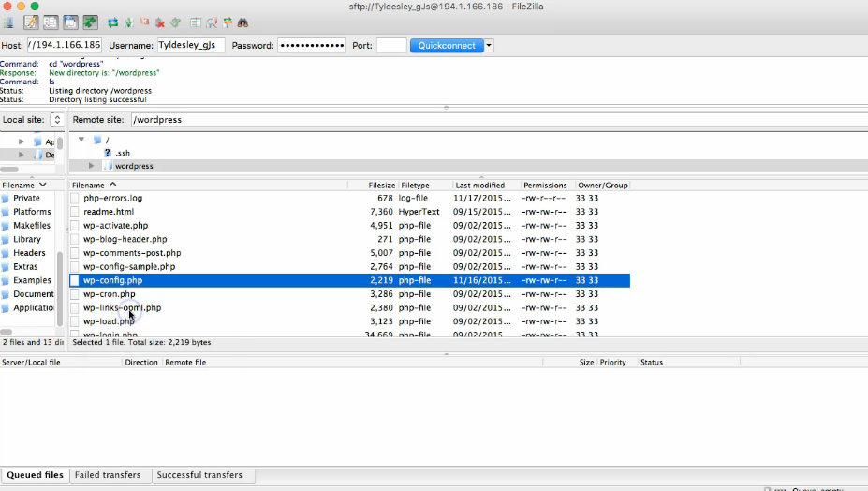Click the Password field
The height and width of the screenshot is (491, 868).
tap(312, 45)
